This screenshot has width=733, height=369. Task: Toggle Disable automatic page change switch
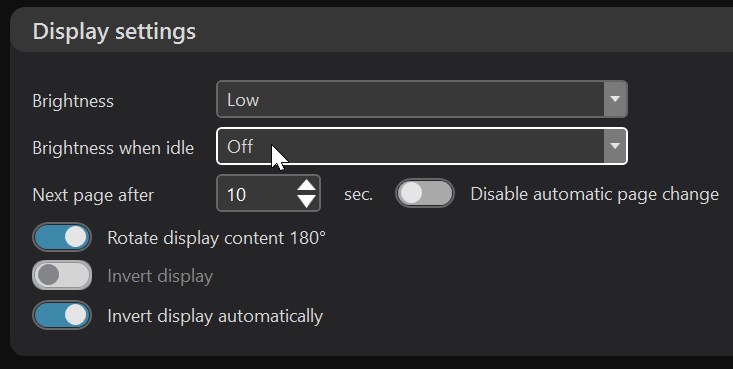click(x=424, y=193)
